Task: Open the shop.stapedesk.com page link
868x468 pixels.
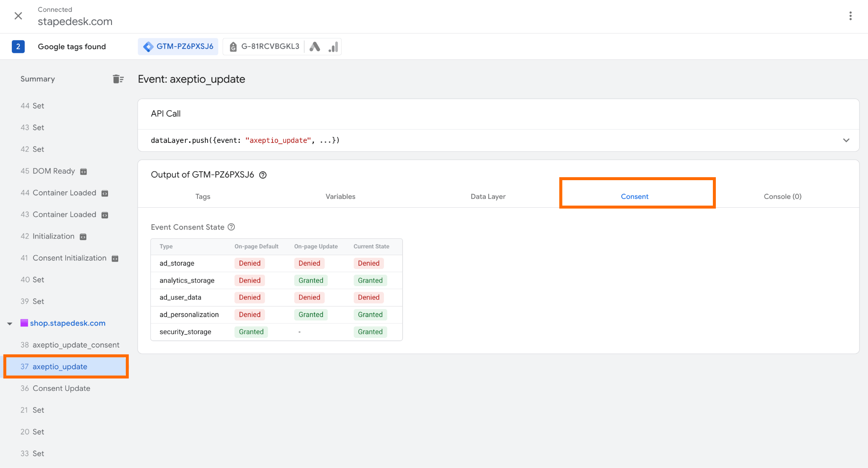Action: pyautogui.click(x=68, y=323)
